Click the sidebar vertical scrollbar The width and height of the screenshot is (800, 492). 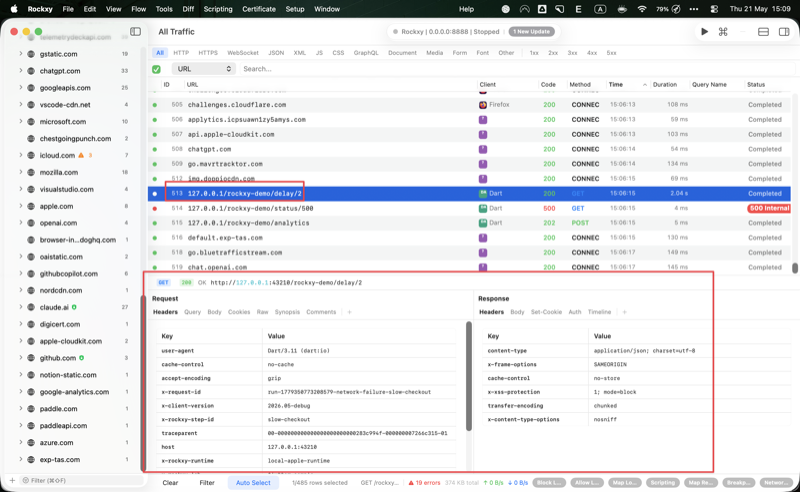pos(143,383)
